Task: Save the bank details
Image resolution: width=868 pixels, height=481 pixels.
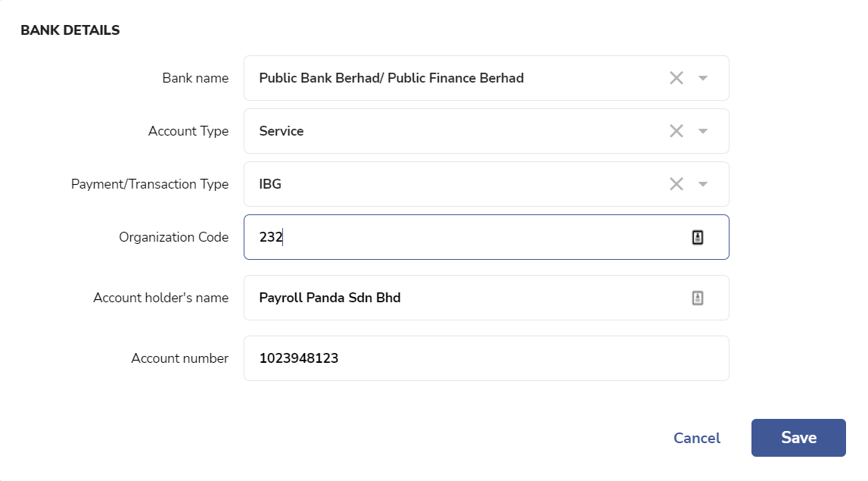Action: click(798, 438)
